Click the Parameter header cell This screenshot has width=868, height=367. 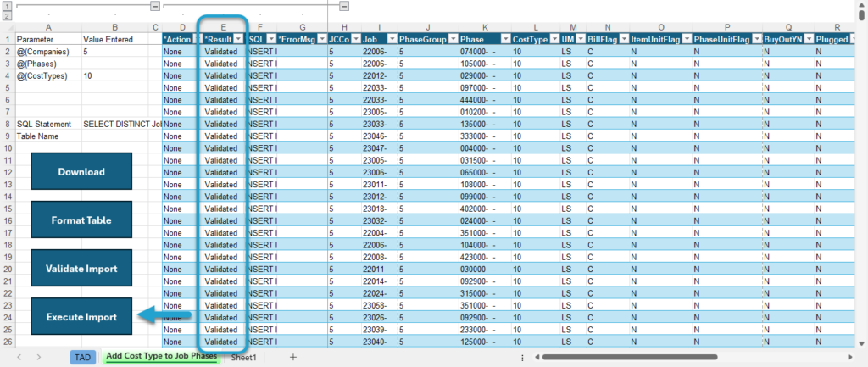point(48,39)
